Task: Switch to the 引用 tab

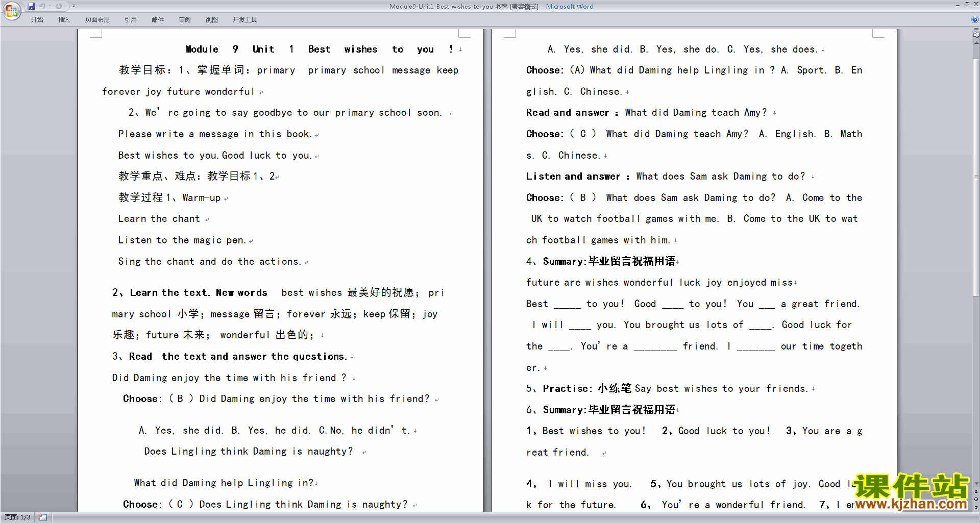Action: click(131, 20)
